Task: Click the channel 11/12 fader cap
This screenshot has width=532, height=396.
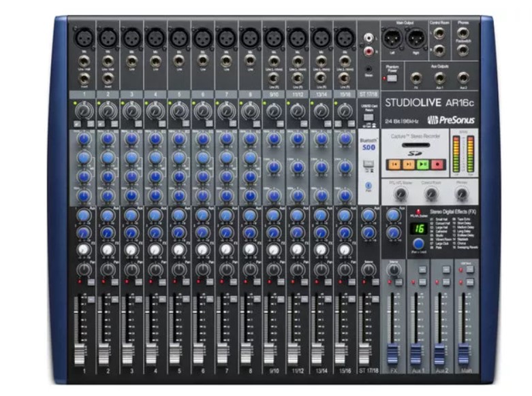Action: point(293,354)
